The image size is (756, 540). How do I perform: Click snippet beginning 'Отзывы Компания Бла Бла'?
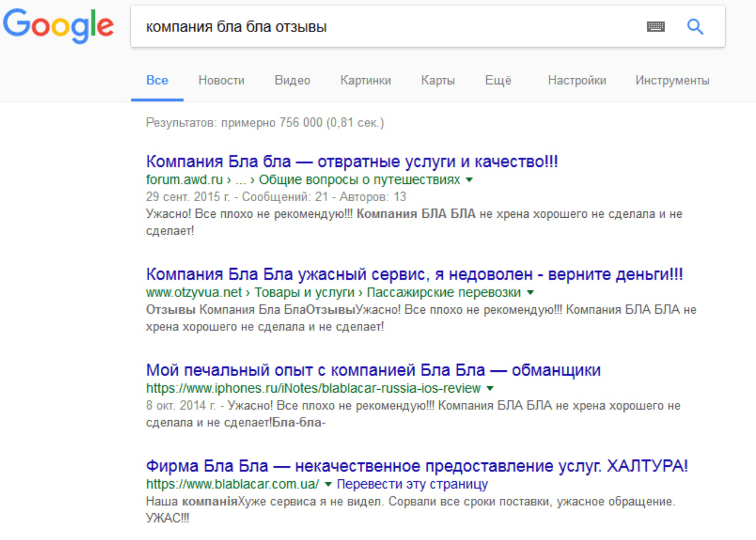click(421, 318)
